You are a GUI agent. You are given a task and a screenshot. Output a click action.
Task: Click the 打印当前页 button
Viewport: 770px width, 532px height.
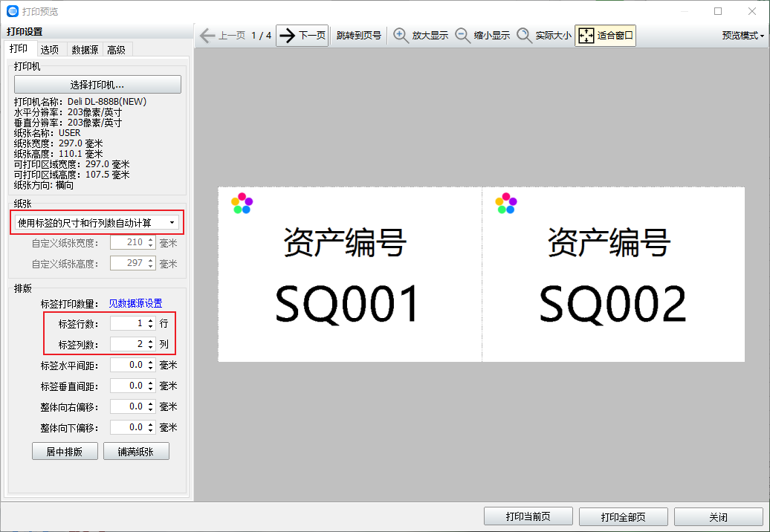click(x=528, y=516)
